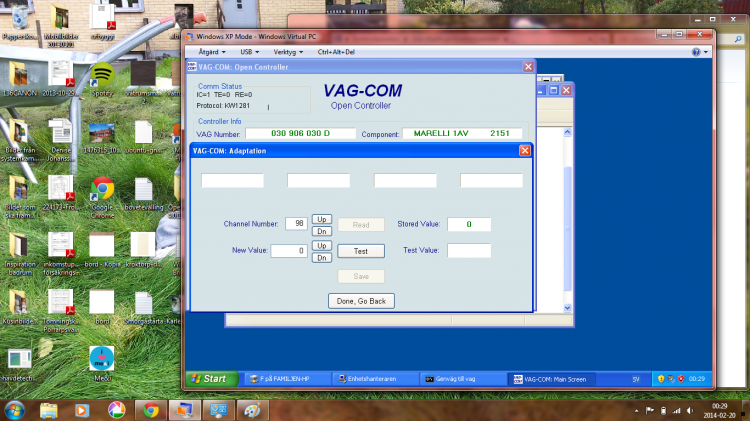
Task: Click the greyed Read button
Action: pyautogui.click(x=361, y=225)
